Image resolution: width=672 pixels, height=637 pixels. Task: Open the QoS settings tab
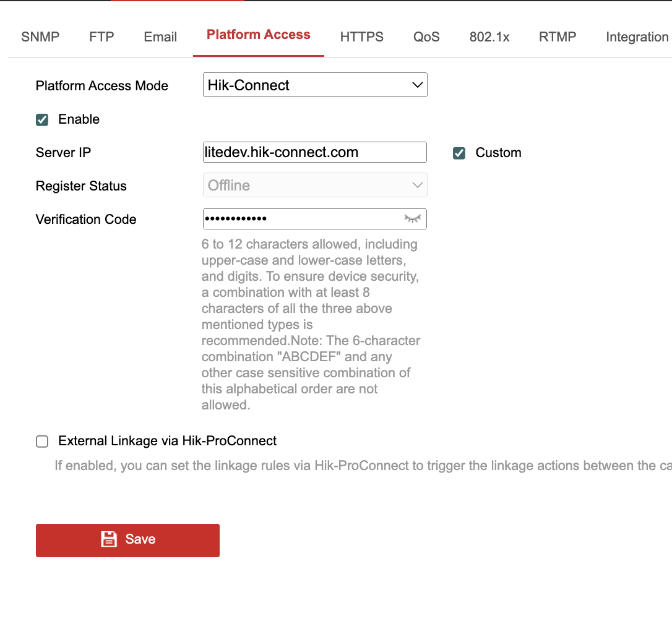[x=426, y=37]
